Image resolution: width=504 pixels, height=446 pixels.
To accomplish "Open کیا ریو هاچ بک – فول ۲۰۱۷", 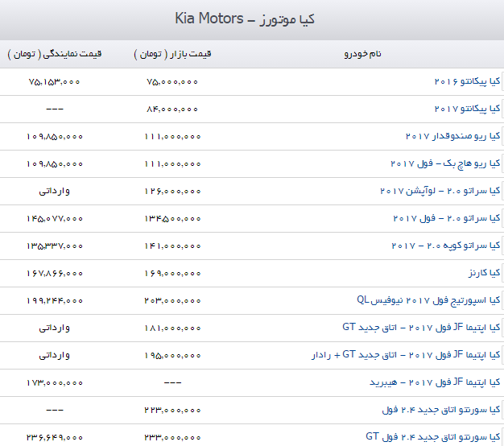I will [445, 163].
